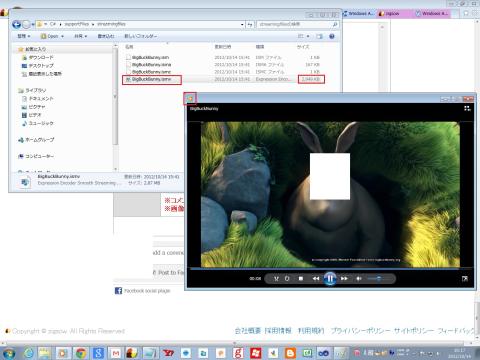Screen dimensions: 480x360
Task: Click the fast forward button in player
Action: 344,279
